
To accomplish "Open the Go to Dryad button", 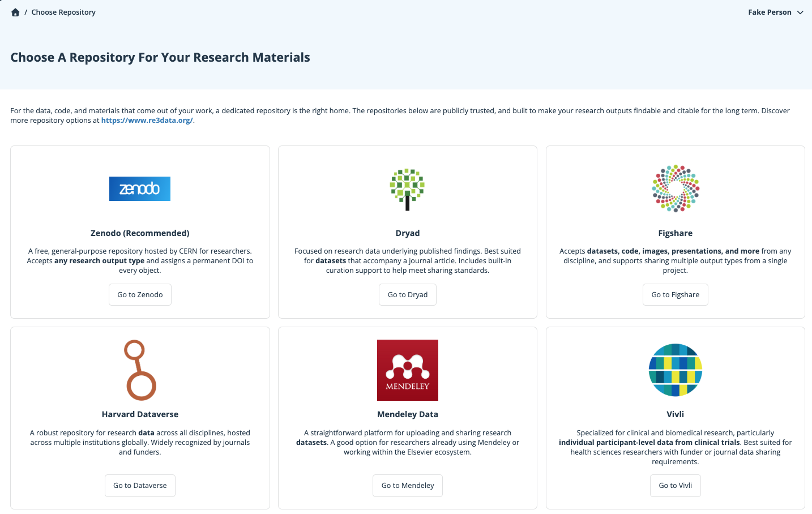I will click(x=408, y=295).
